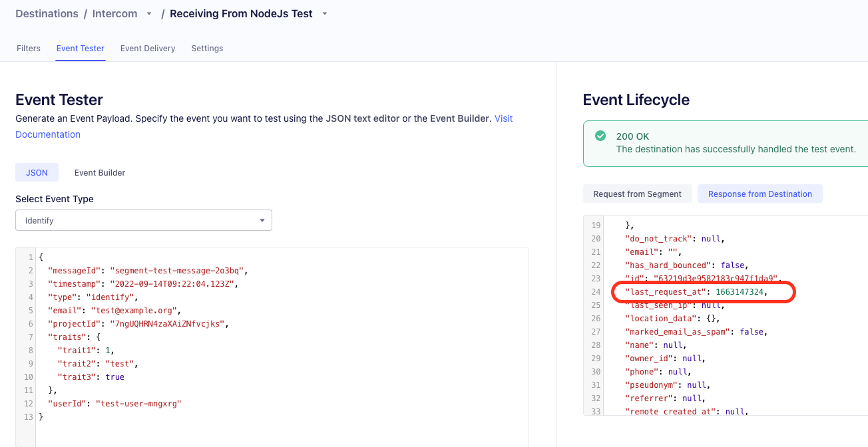Screen dimensions: 868x447
Task: Click inside the JSON payload editor
Action: click(x=266, y=333)
